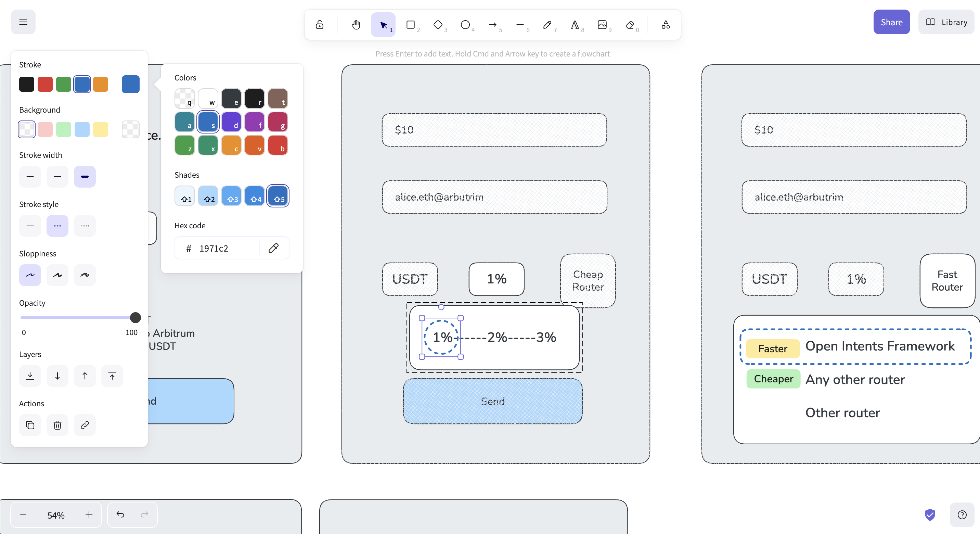Choose the thin stroke width
Screen dimensions: 980x534
[30, 177]
